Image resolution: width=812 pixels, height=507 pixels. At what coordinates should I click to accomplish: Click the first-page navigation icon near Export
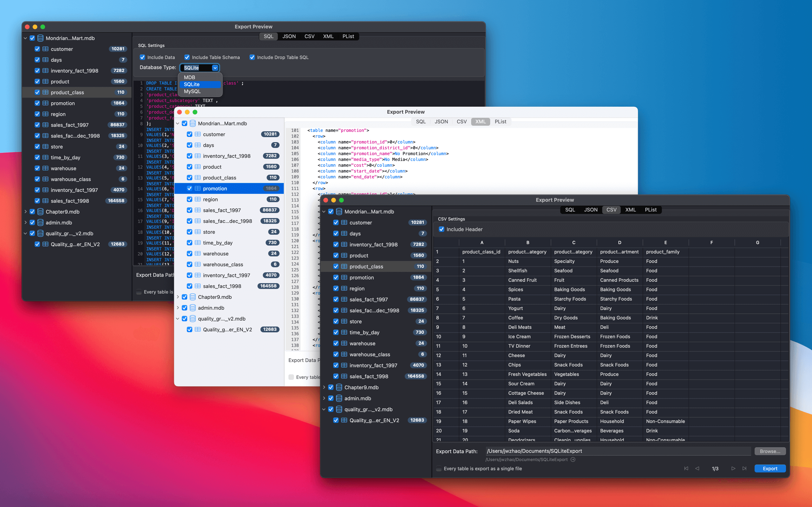[686, 468]
